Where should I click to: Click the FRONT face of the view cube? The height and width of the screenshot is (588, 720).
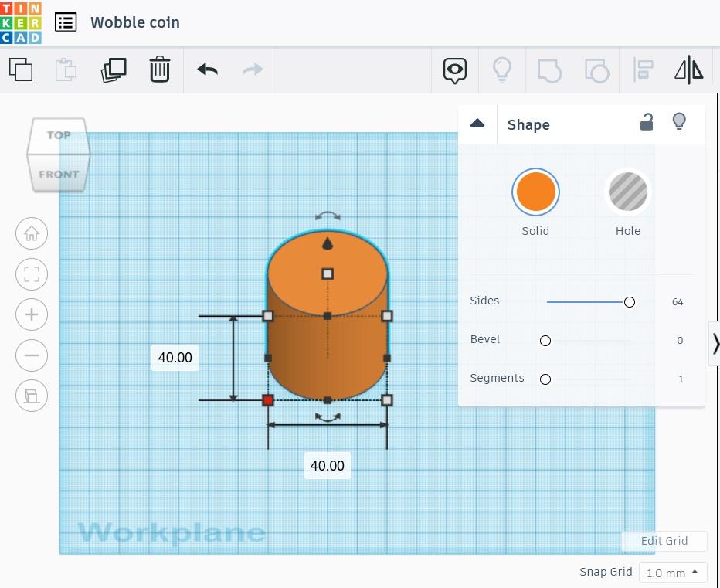tap(59, 174)
